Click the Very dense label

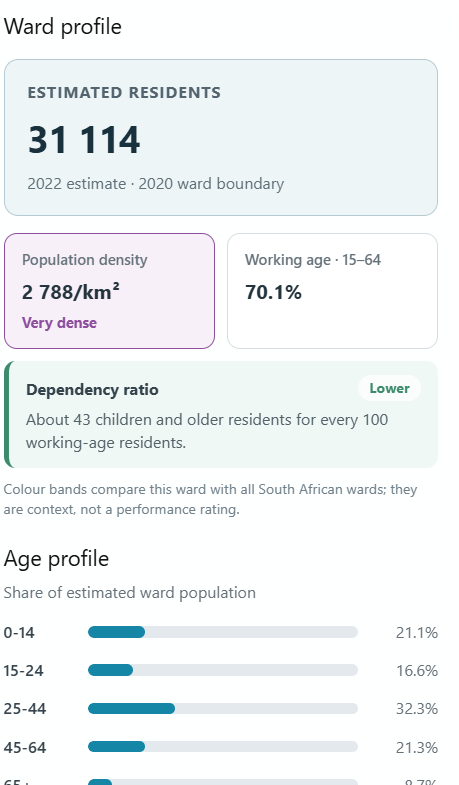59,323
